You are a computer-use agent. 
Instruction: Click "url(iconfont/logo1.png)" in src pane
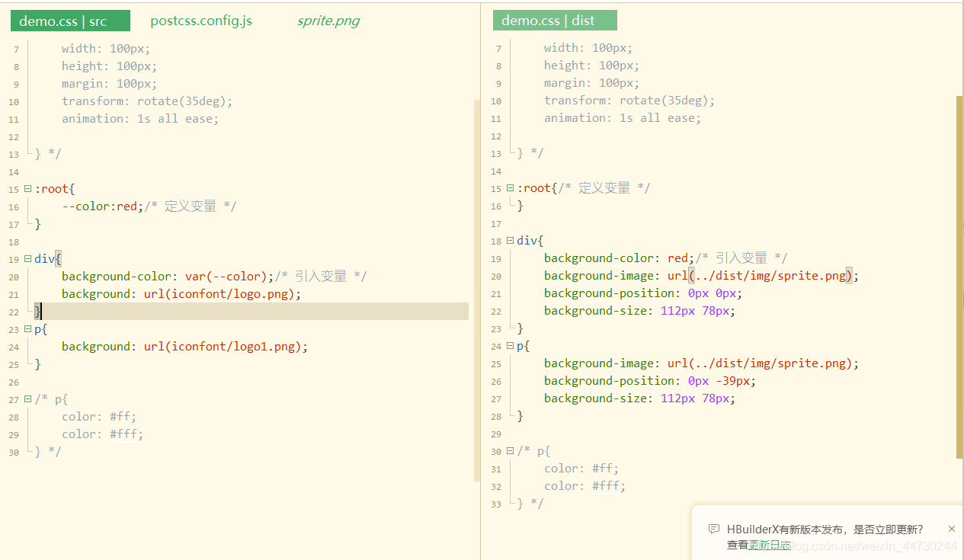[x=223, y=347]
